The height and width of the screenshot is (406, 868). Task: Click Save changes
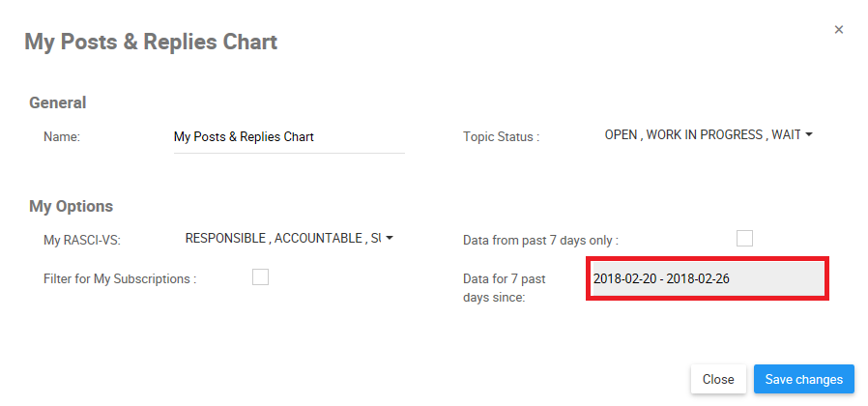tap(803, 379)
